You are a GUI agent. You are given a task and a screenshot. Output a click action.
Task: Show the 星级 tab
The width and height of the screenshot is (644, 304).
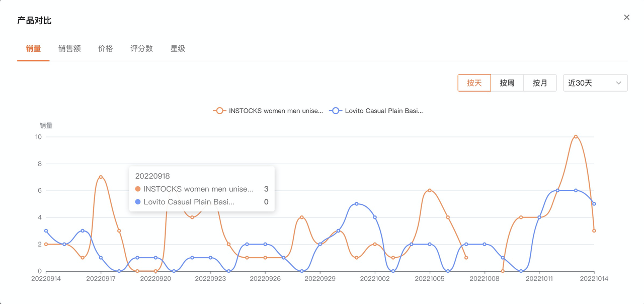coord(178,49)
